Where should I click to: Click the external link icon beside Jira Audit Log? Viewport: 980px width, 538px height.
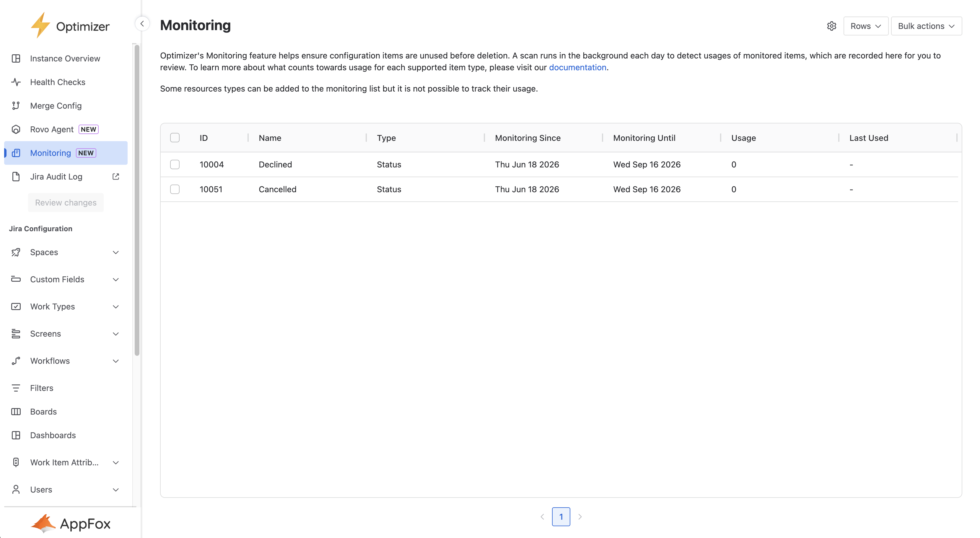point(116,176)
